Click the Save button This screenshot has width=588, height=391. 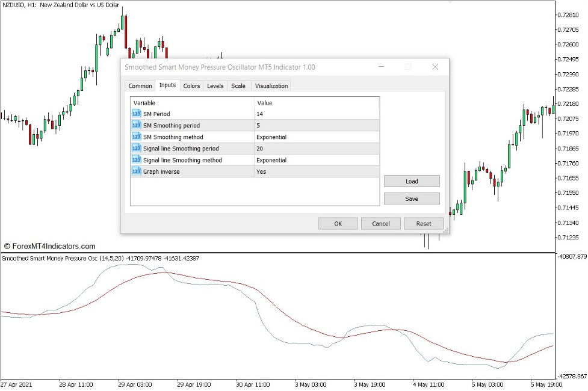pyautogui.click(x=412, y=199)
